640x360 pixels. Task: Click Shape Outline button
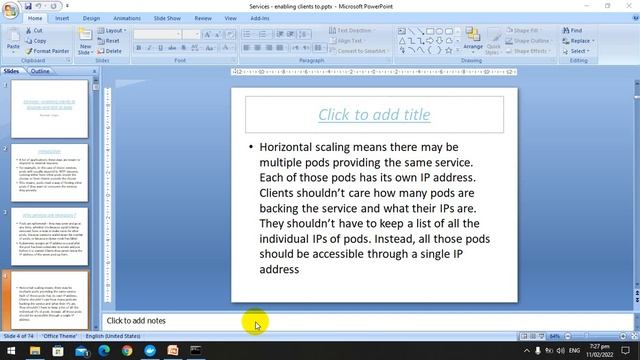[x=529, y=41]
